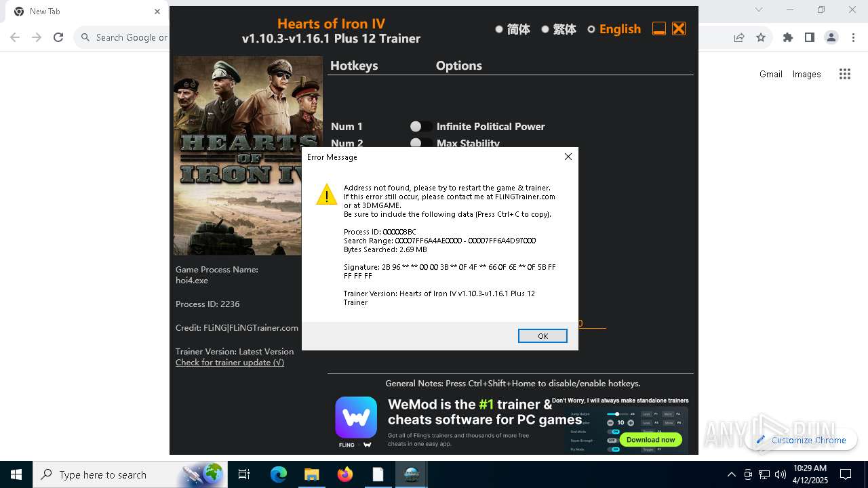Open Check for trainer update link
This screenshot has width=868, height=488.
pyautogui.click(x=230, y=363)
